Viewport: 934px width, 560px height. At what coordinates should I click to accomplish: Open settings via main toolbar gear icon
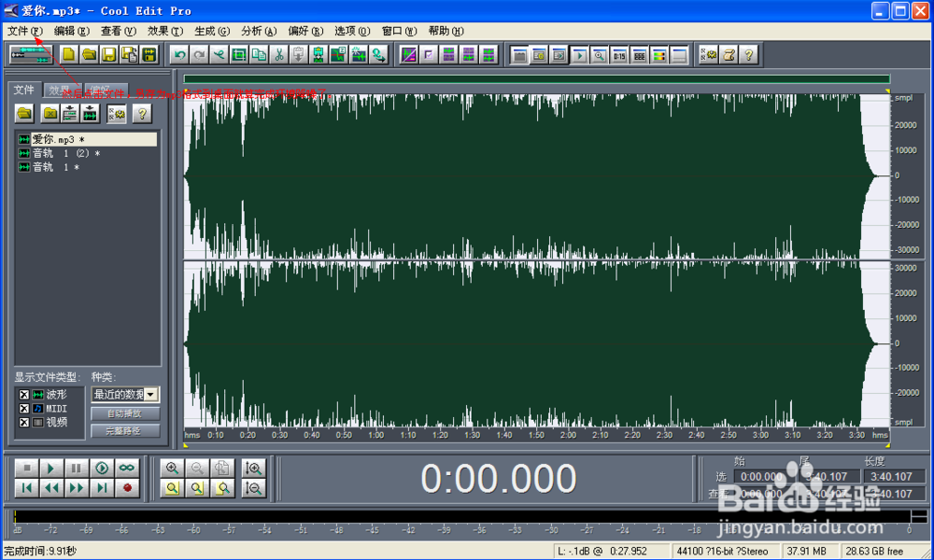tap(708, 55)
